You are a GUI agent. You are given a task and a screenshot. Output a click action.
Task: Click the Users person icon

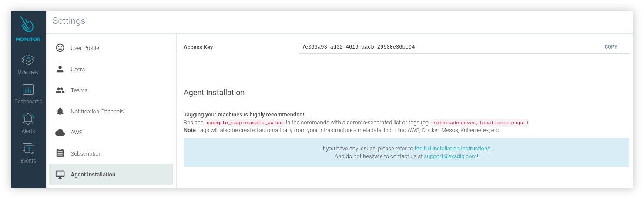pos(60,69)
